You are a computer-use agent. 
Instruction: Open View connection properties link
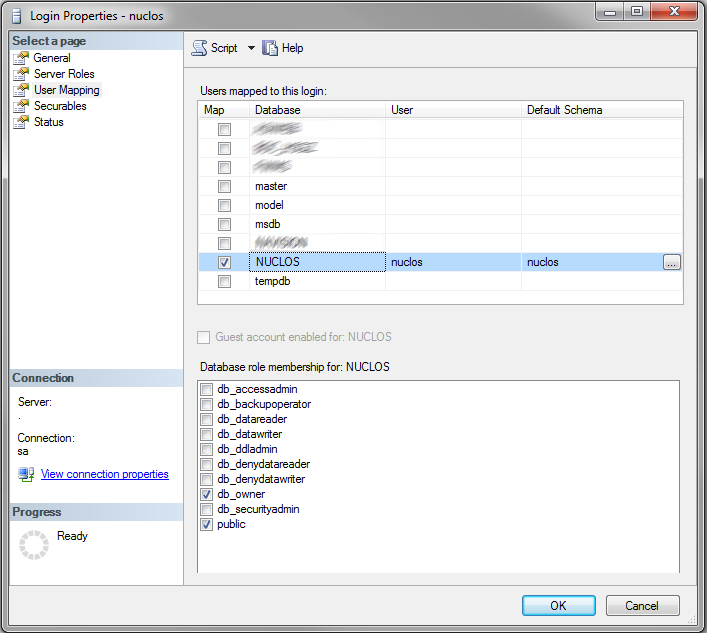click(x=104, y=474)
